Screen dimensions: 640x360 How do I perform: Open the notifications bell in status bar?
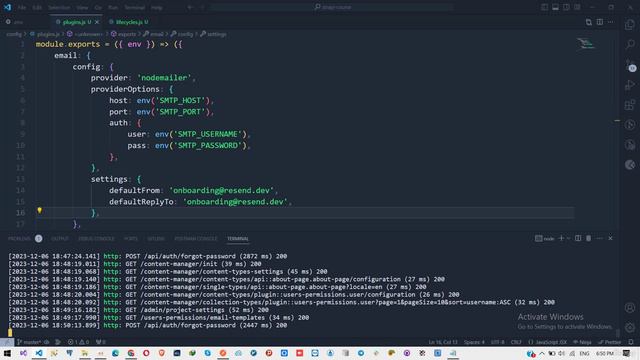[x=631, y=342]
